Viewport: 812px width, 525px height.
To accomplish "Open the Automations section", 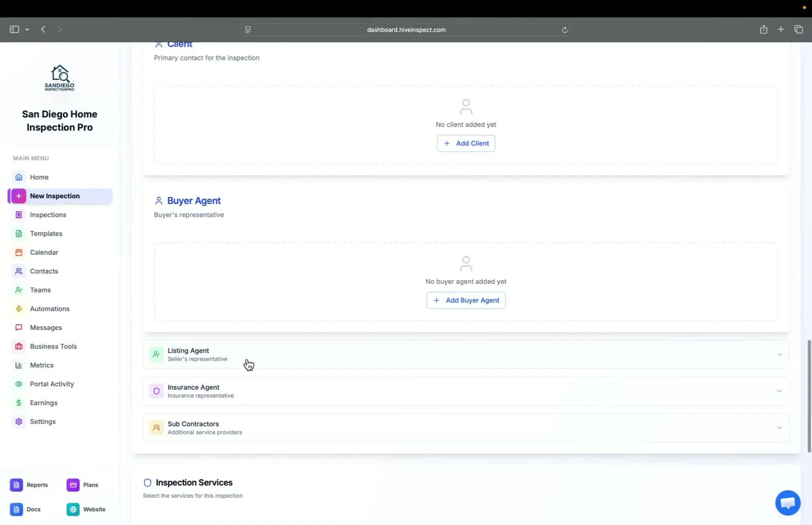I will coord(50,309).
